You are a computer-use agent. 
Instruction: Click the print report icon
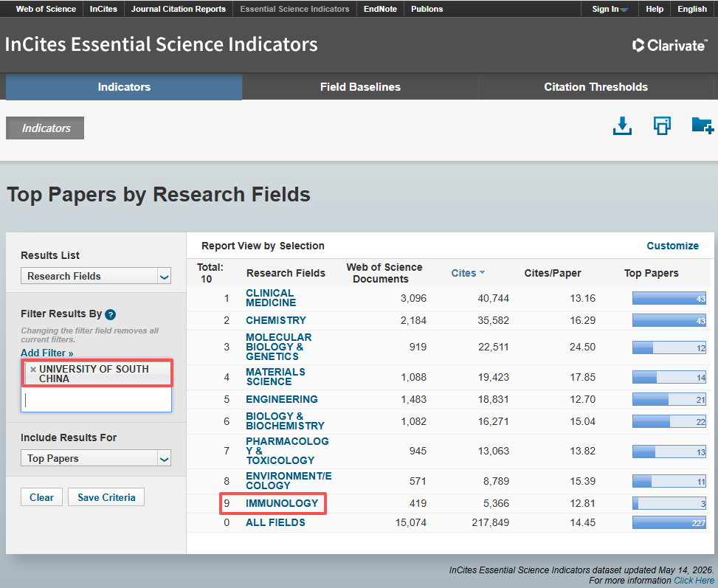coord(662,126)
